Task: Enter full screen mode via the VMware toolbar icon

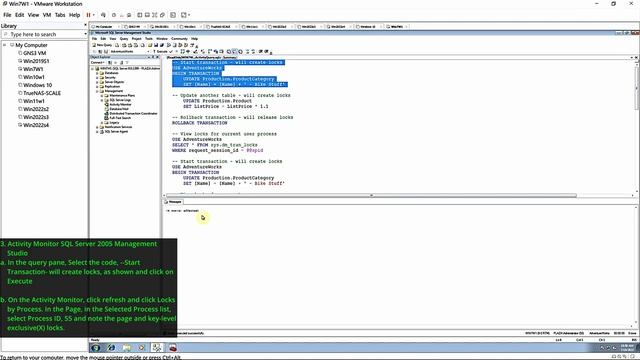Action: (155, 15)
